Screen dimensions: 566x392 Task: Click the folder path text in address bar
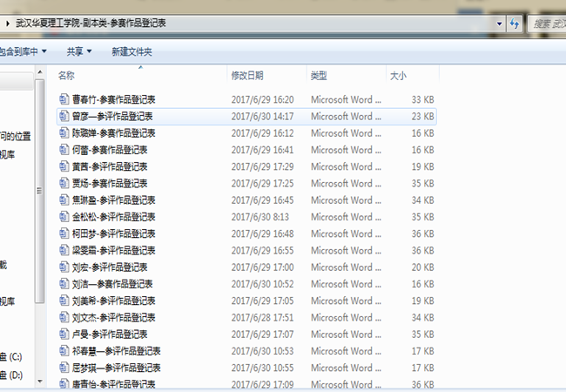click(x=91, y=24)
